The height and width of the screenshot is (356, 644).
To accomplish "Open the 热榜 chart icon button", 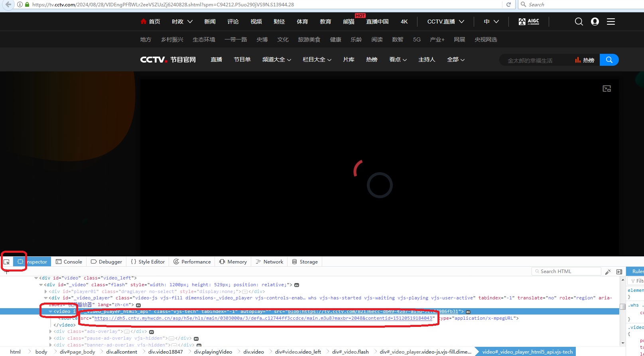I will [585, 60].
